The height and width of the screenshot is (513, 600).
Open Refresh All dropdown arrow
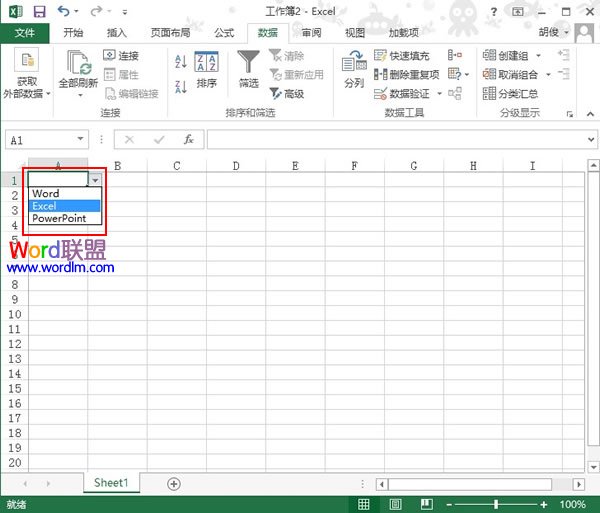(80, 95)
